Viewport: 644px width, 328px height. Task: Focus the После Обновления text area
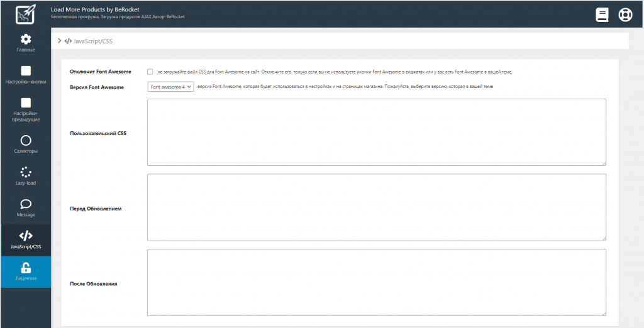[x=376, y=282]
